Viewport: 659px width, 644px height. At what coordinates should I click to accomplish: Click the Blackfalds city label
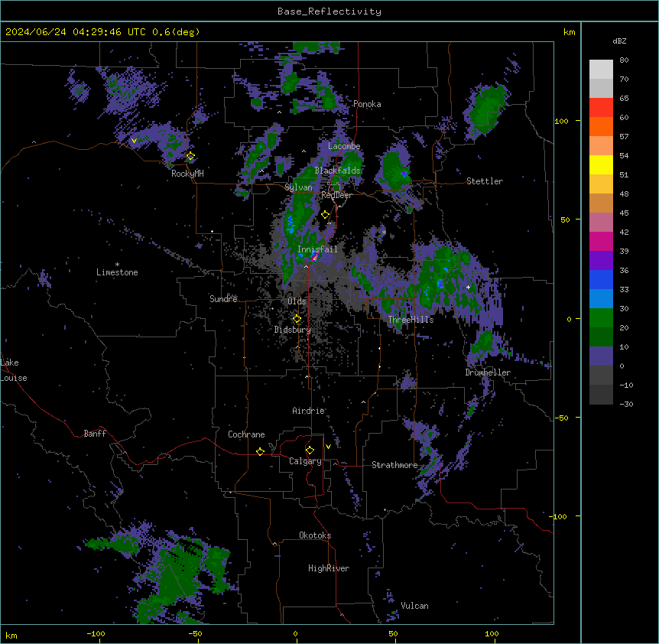point(337,171)
